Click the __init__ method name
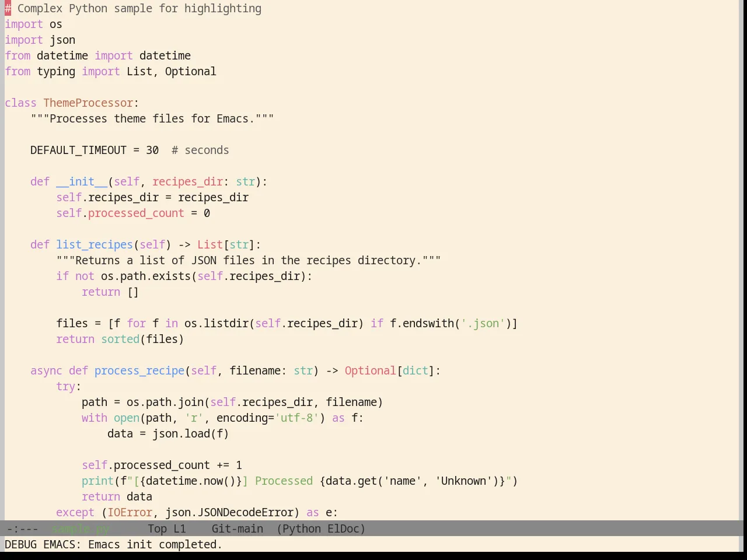 pyautogui.click(x=82, y=182)
